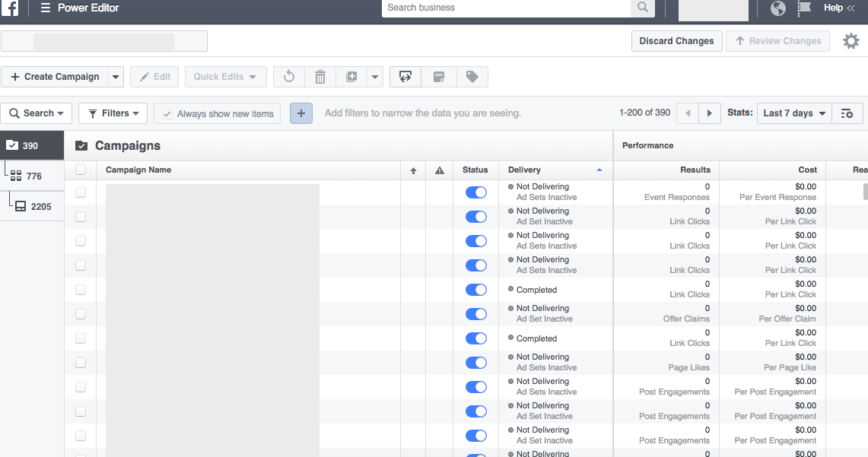Check the first campaign row checkbox
Screen dimensions: 868x457
(x=81, y=192)
